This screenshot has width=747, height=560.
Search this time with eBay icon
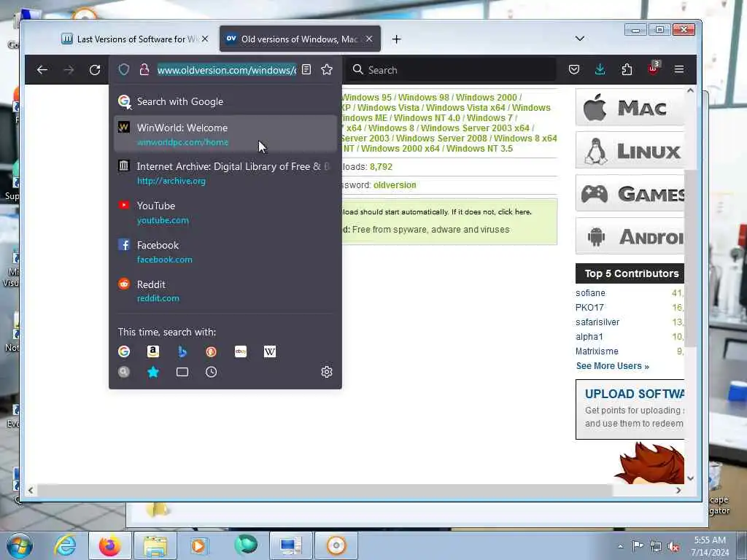[241, 351]
